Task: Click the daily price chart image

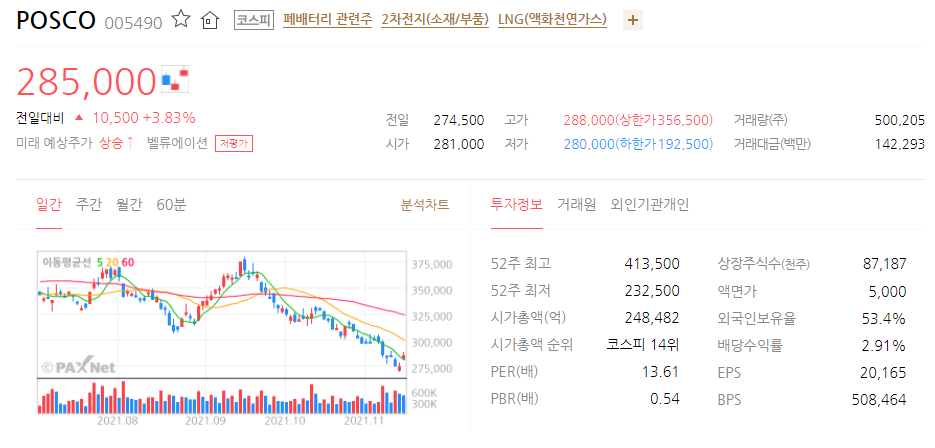Action: point(222,314)
